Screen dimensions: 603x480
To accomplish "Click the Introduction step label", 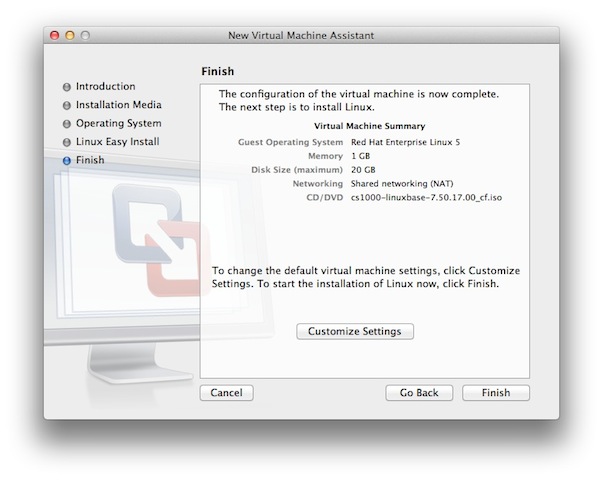I will 105,86.
